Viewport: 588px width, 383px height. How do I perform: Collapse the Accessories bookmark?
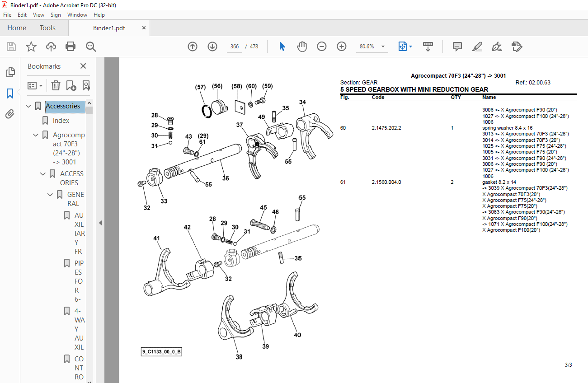point(29,106)
